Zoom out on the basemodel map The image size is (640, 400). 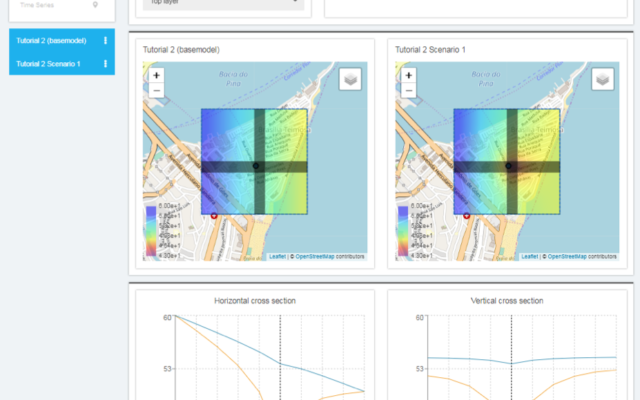[156, 91]
